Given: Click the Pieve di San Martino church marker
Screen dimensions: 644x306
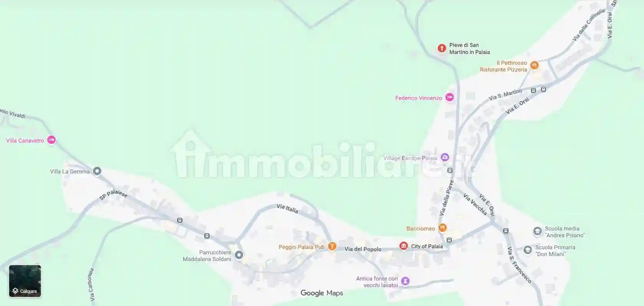Looking at the screenshot, I should tap(442, 48).
